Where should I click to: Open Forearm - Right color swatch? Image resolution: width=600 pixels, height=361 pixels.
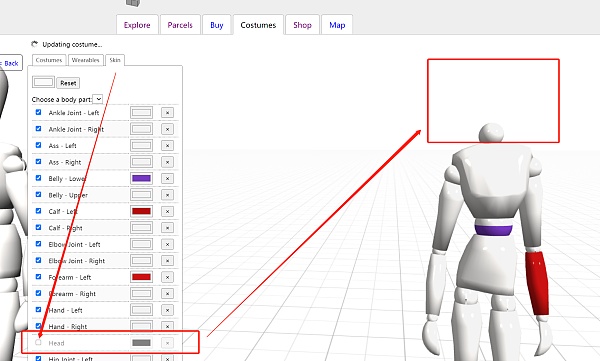click(142, 294)
